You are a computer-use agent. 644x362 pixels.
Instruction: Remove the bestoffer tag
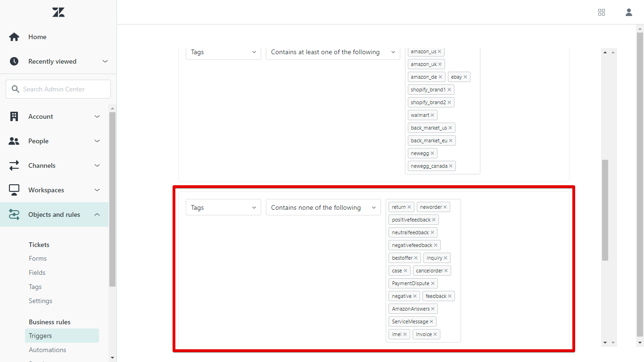tap(416, 258)
